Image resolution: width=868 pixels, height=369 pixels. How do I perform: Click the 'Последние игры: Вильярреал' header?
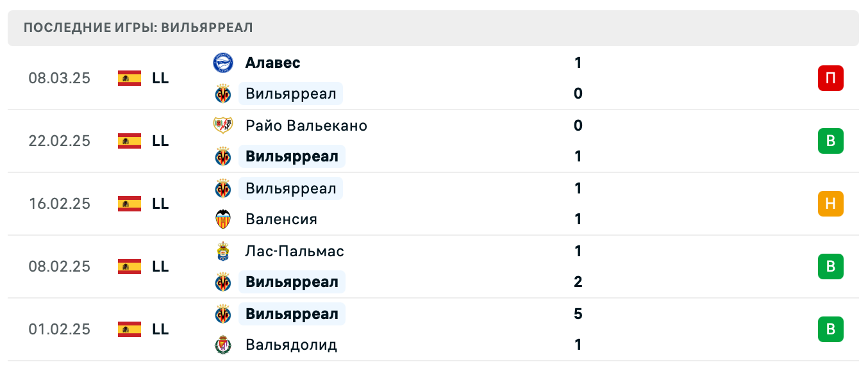[x=138, y=28]
